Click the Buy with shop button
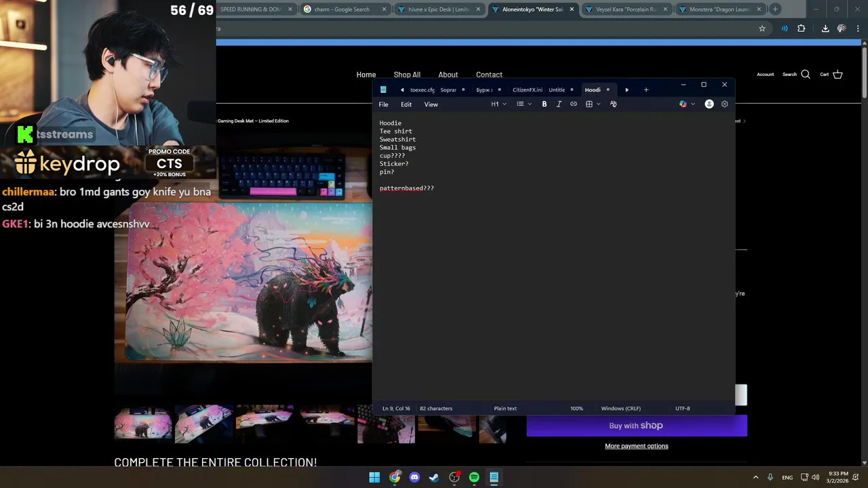Image resolution: width=868 pixels, height=488 pixels. 637,426
